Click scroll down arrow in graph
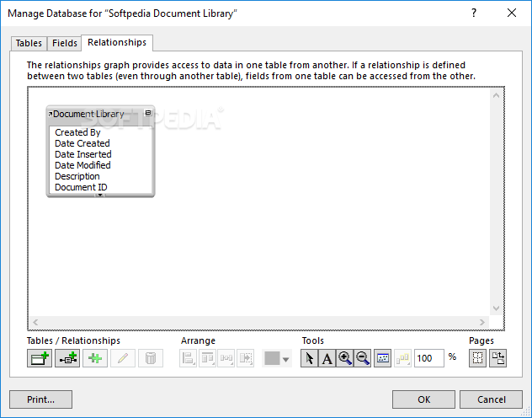The width and height of the screenshot is (532, 418). pyautogui.click(x=496, y=308)
